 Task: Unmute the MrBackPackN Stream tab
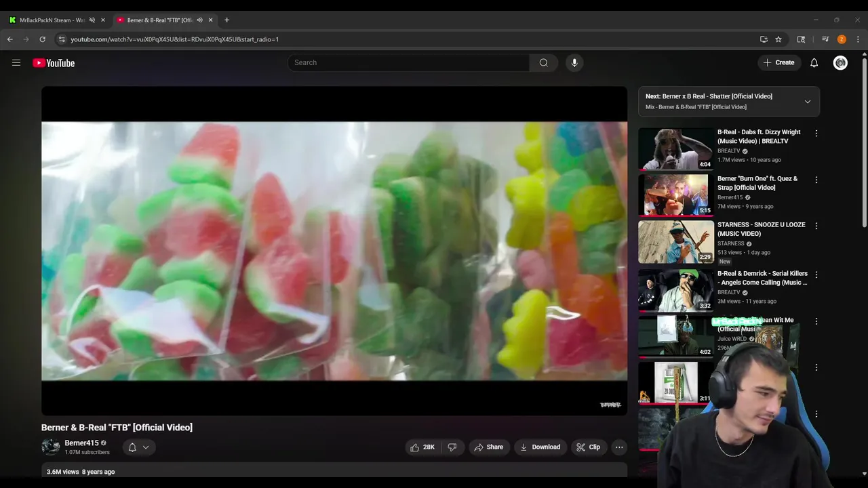tap(92, 20)
